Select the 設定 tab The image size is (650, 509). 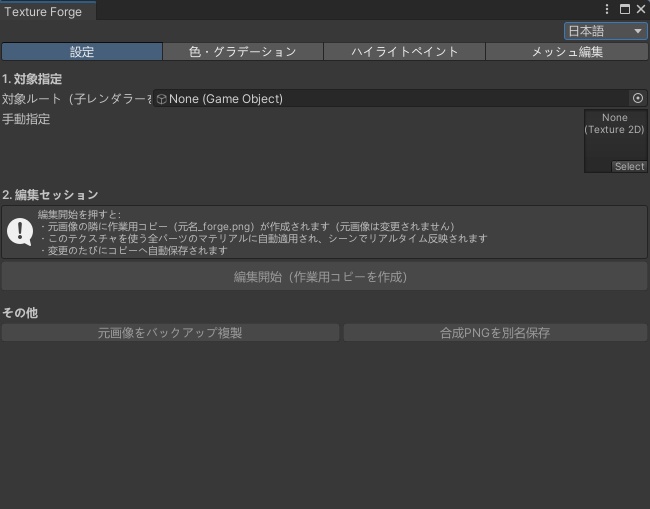[x=82, y=52]
